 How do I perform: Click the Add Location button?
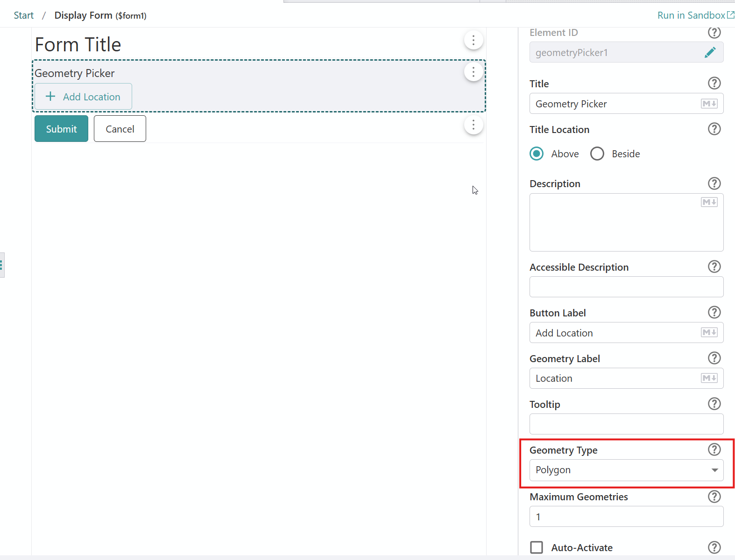pos(83,97)
